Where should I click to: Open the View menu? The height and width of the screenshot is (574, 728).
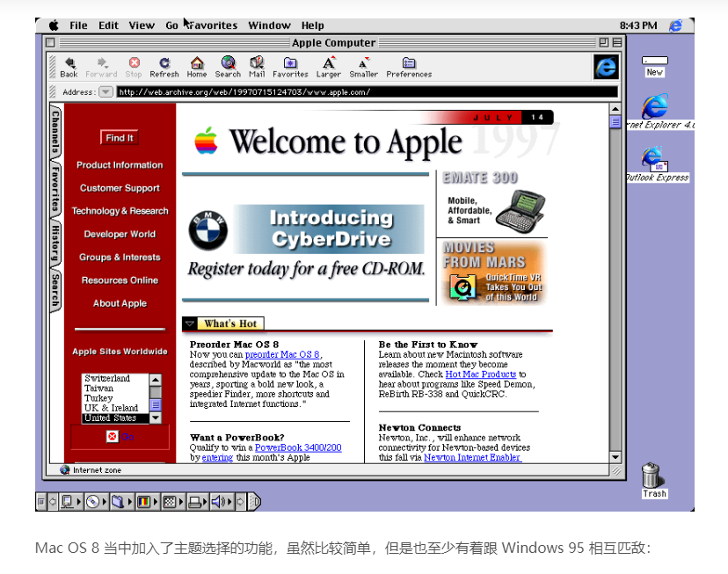(x=142, y=25)
